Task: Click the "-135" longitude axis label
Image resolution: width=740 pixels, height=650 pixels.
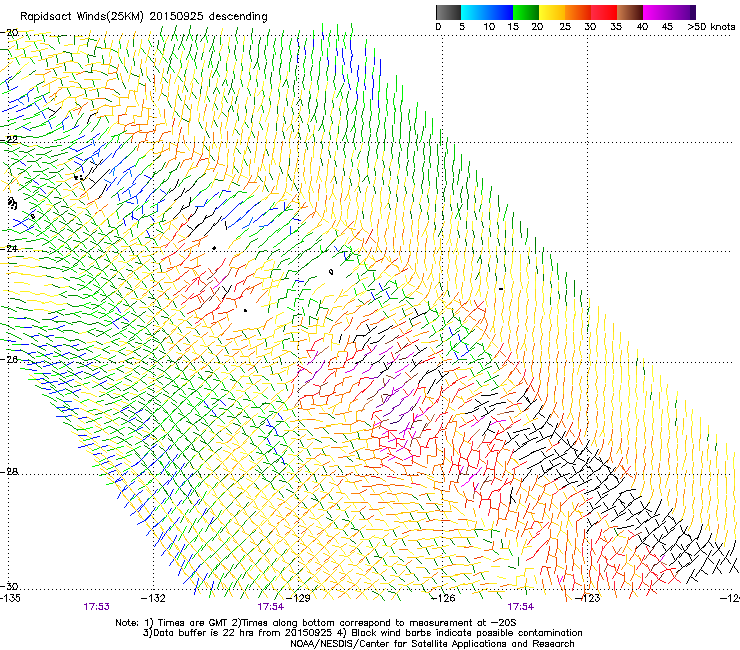Action: (10, 598)
